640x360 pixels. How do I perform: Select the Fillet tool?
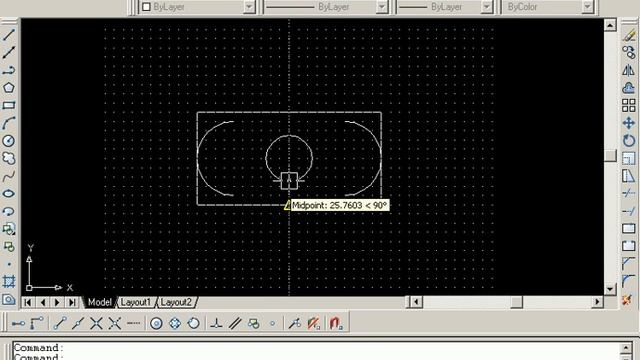point(629,282)
